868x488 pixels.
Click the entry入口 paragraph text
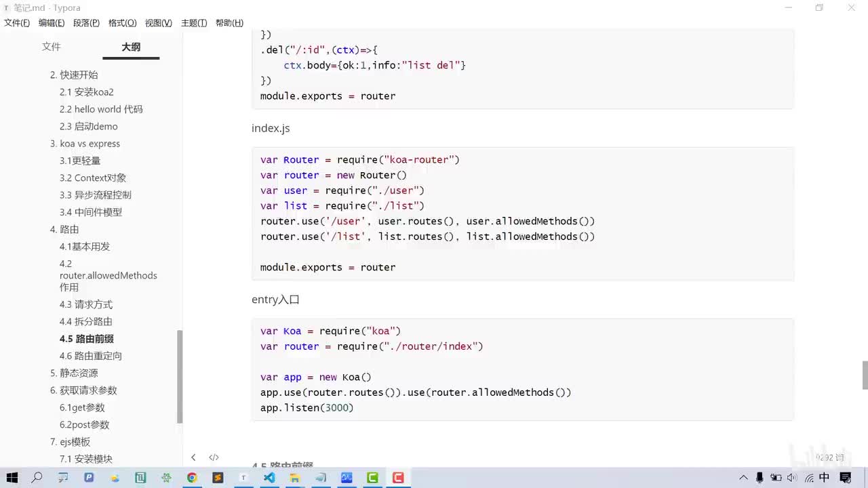tap(275, 300)
